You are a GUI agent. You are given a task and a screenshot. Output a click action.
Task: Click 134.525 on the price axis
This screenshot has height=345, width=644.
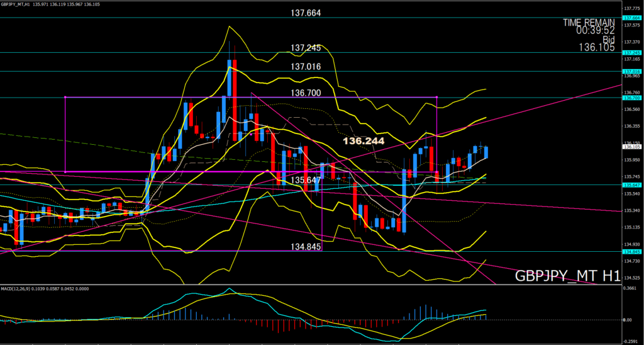pyautogui.click(x=631, y=278)
